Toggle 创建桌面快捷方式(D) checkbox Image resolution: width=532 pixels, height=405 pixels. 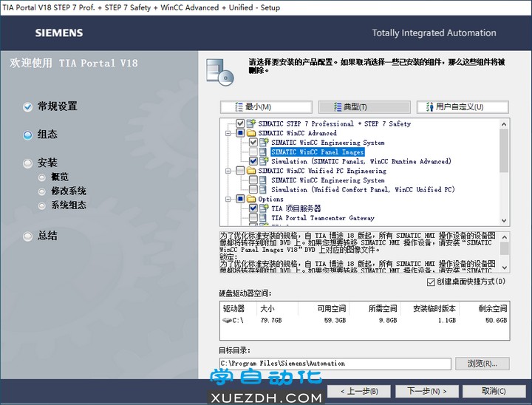431,282
